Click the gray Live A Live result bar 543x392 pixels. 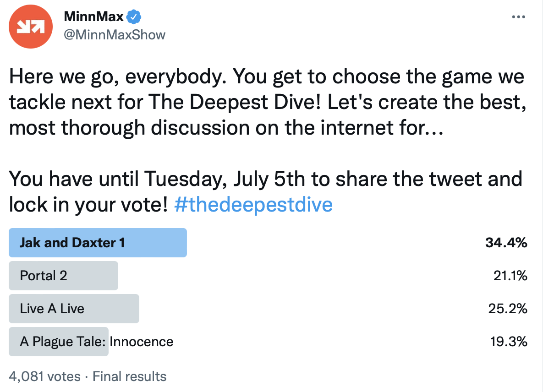point(74,309)
